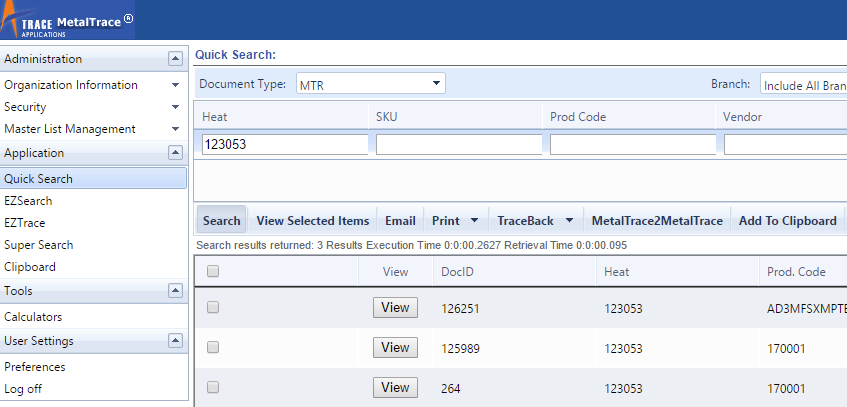Viewport: 847px width, 407px height.
Task: View document 126251
Action: pyautogui.click(x=395, y=308)
